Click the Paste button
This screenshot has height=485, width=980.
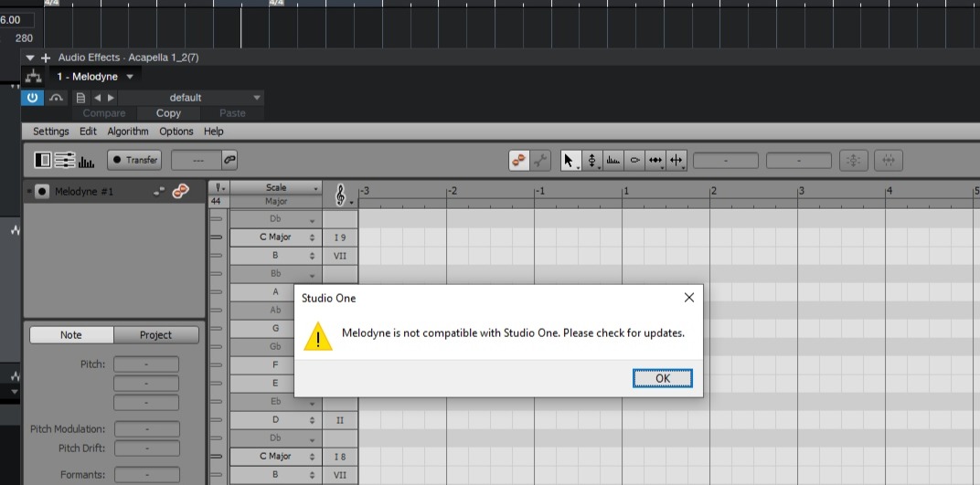click(232, 113)
